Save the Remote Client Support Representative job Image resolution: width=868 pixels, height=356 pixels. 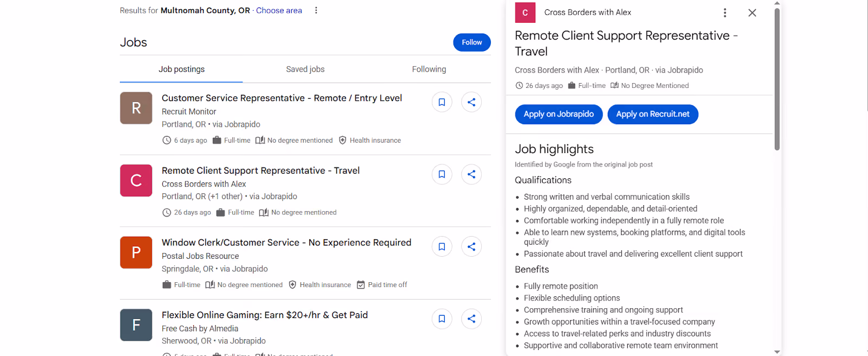tap(442, 174)
